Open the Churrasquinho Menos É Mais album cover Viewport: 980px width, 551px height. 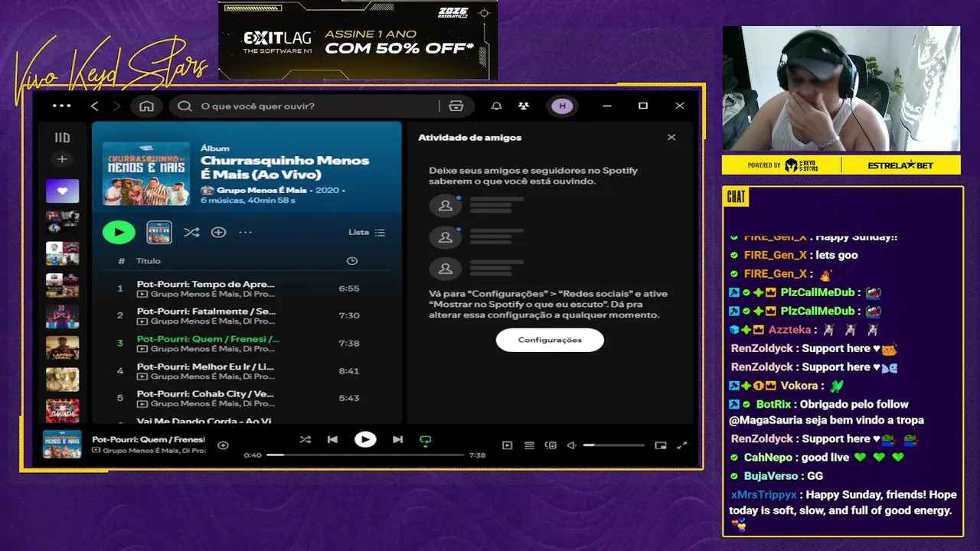coord(146,174)
